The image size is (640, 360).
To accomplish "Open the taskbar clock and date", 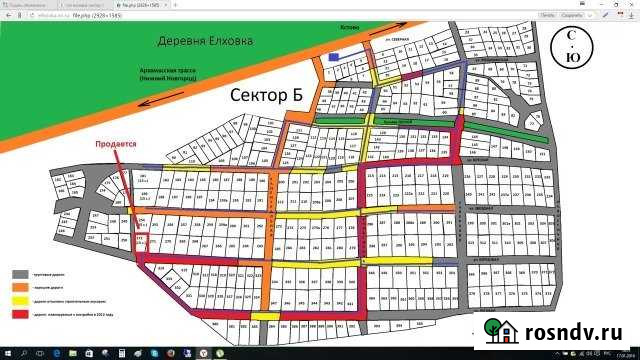I will pyautogui.click(x=626, y=354).
